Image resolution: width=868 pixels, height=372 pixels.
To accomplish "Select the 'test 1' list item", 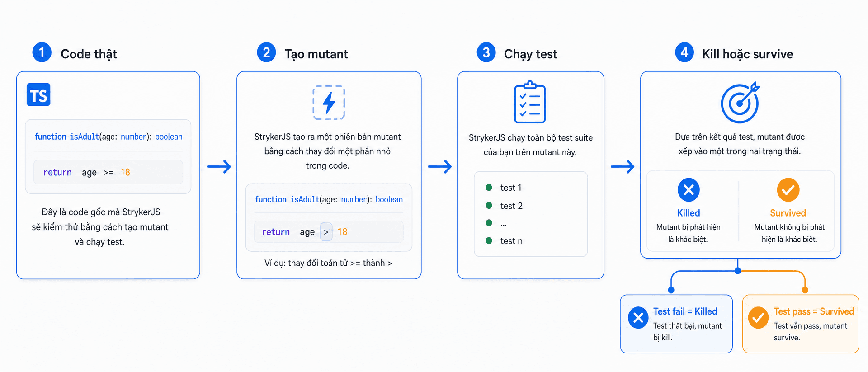I will (x=511, y=188).
